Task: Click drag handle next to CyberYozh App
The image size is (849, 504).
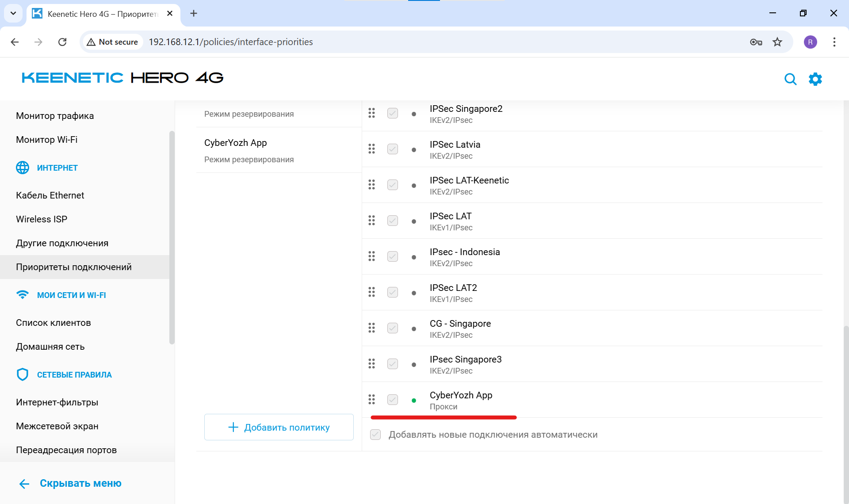Action: (371, 400)
